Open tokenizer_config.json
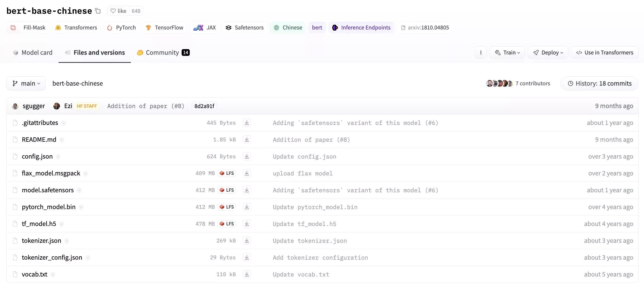Screen dimensions: 644x288 click(52, 257)
